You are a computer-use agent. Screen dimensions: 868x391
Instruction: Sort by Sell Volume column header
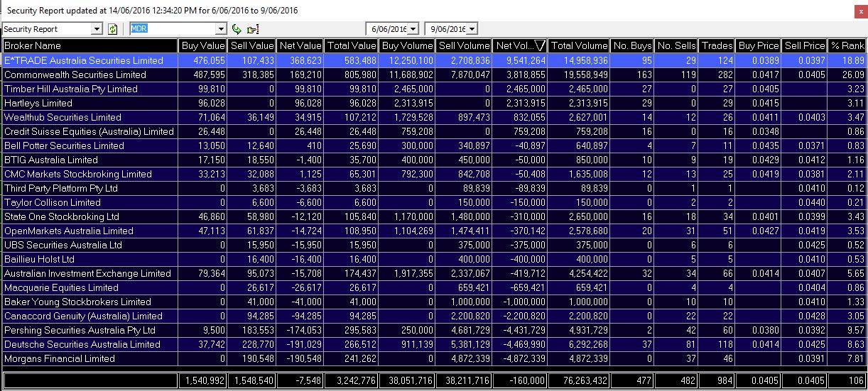coord(463,45)
